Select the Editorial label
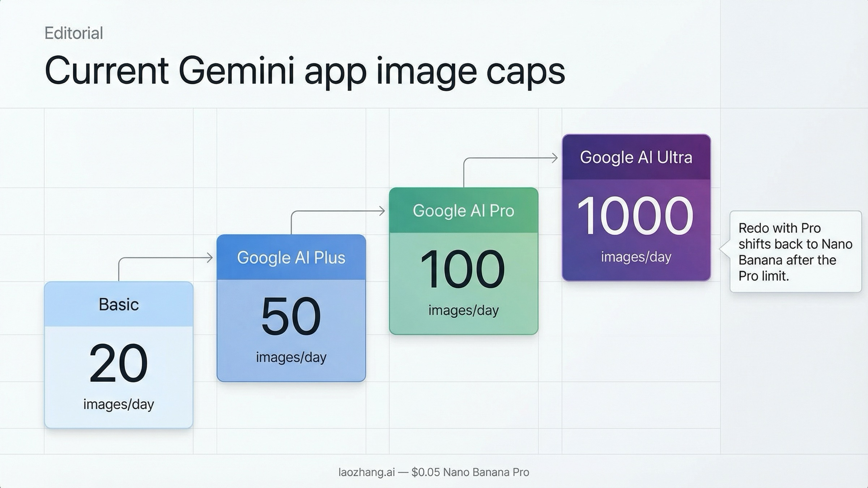This screenshot has width=868, height=488. click(x=73, y=33)
